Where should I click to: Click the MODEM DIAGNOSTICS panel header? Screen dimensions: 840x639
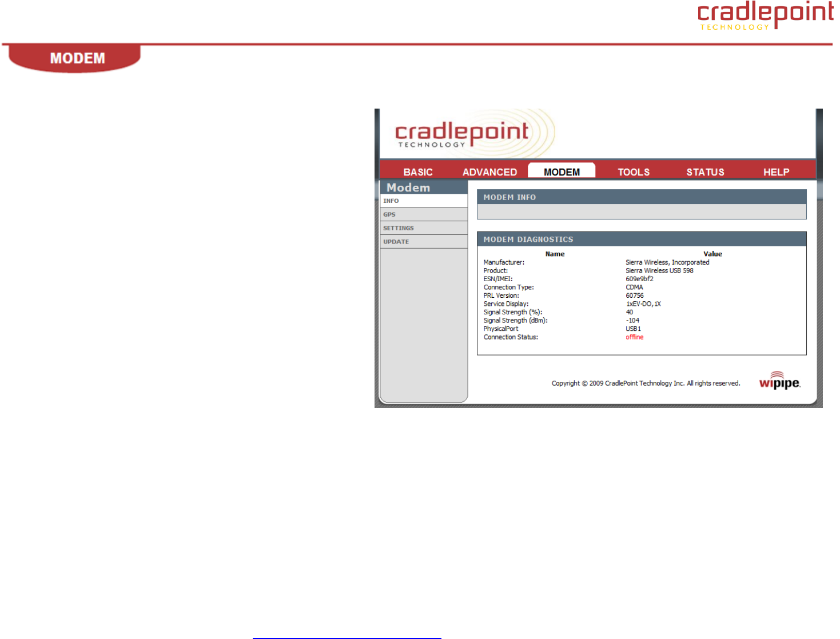642,239
